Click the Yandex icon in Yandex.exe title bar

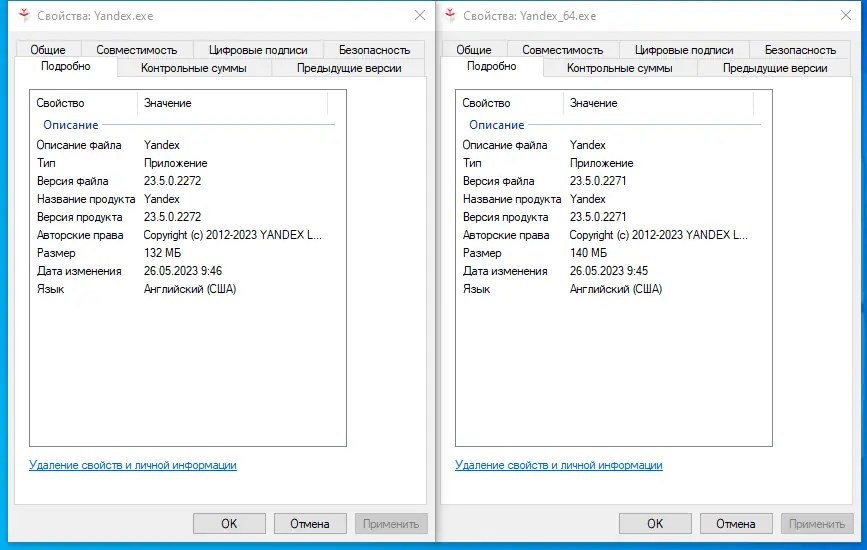[x=22, y=16]
